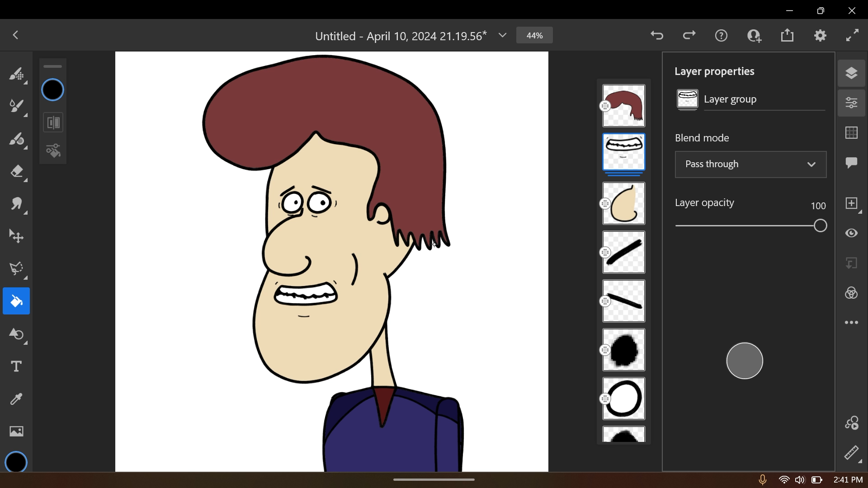Toggle the color blending mode icon
Image resolution: width=868 pixels, height=488 pixels.
pos(851,293)
